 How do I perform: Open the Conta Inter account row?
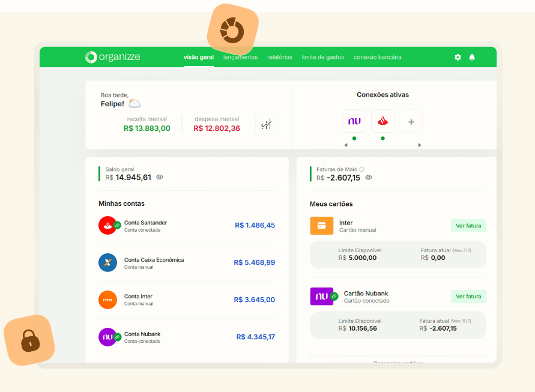click(x=186, y=300)
